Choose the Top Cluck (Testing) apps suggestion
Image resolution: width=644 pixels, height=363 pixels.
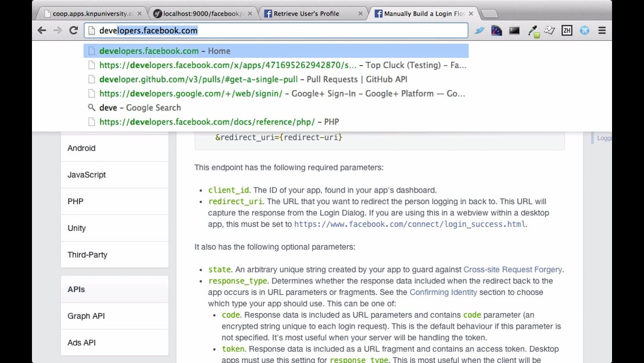[276, 65]
